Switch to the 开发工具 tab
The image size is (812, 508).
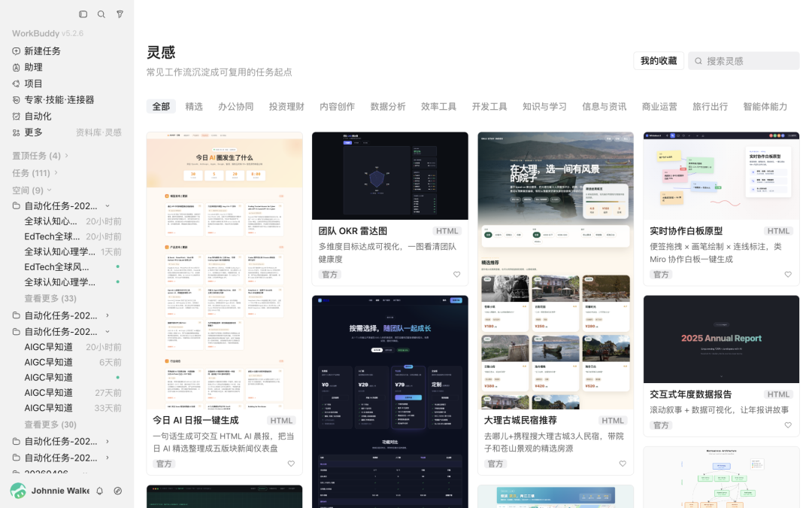click(x=489, y=106)
